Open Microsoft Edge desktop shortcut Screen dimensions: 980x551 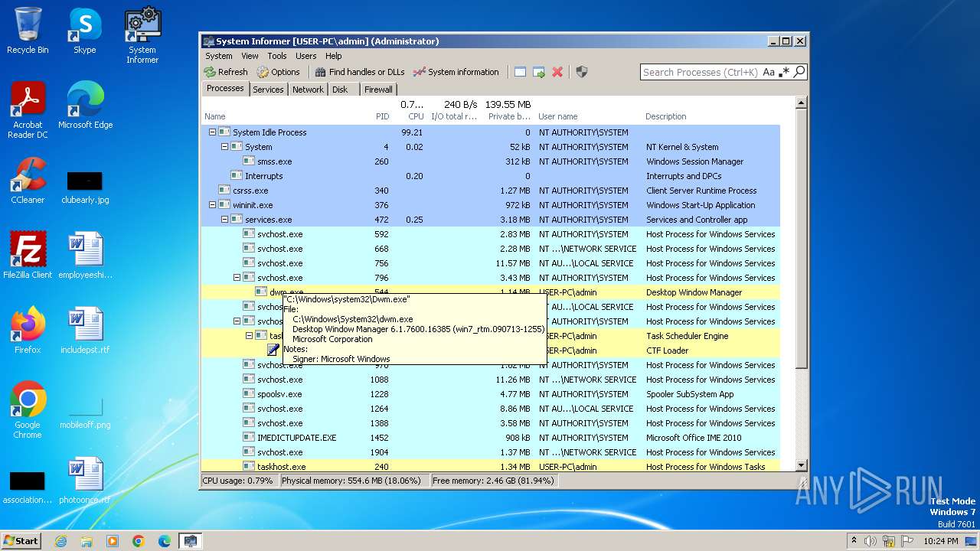[85, 106]
